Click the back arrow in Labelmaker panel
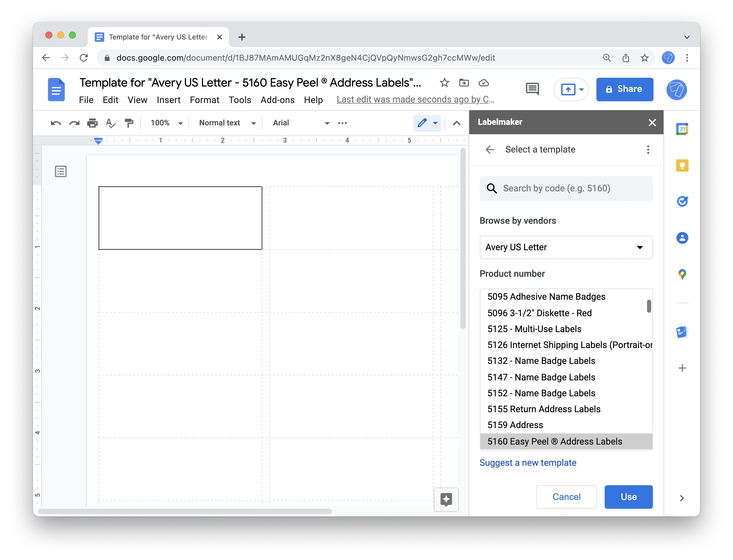Screen dimensions: 733x560 pos(490,149)
